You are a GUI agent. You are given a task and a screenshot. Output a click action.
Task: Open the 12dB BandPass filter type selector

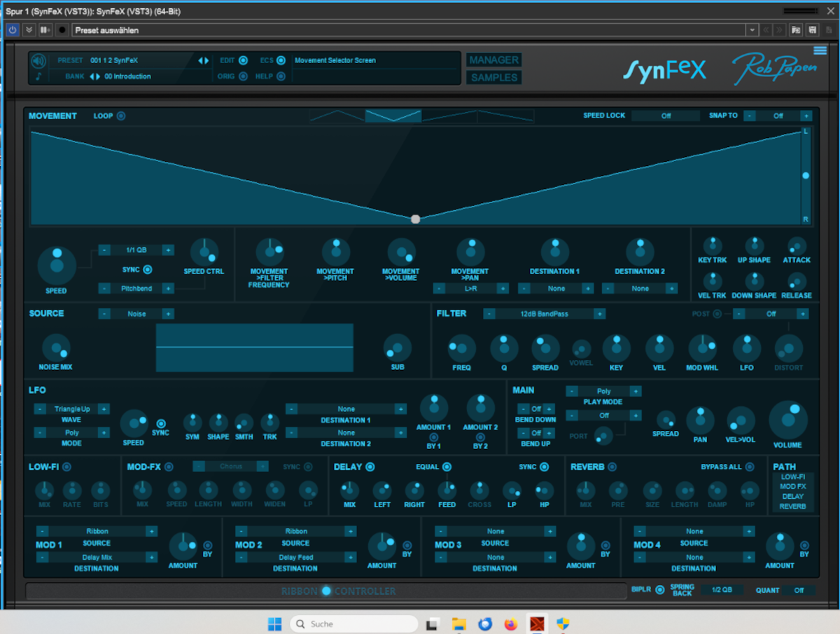tap(544, 314)
